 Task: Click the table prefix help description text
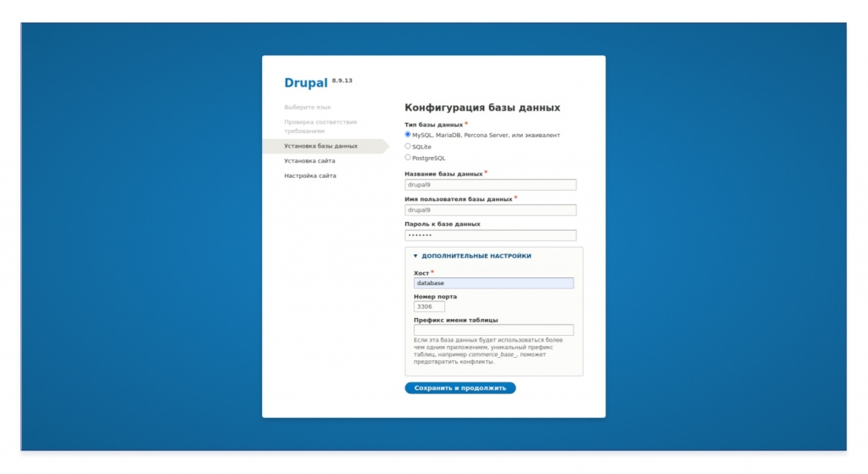[488, 351]
